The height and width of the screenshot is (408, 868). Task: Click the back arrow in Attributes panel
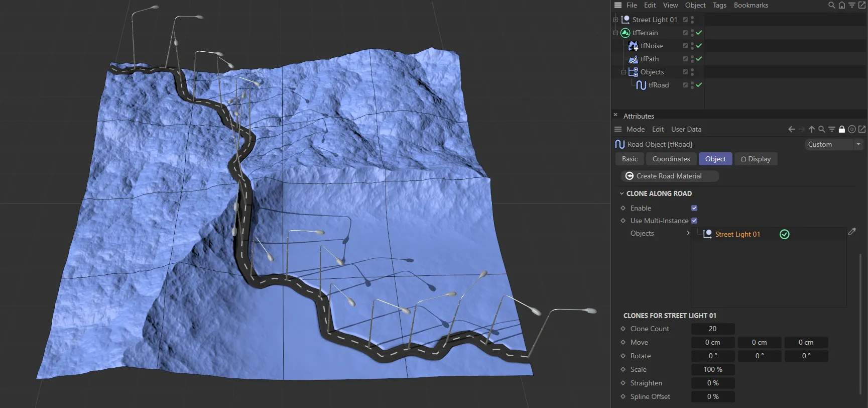(x=792, y=129)
